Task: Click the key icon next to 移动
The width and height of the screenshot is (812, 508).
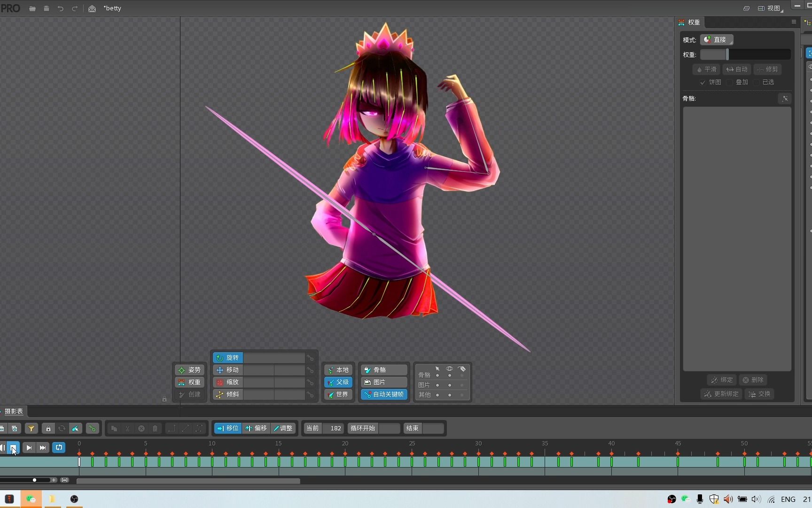Action: 310,370
